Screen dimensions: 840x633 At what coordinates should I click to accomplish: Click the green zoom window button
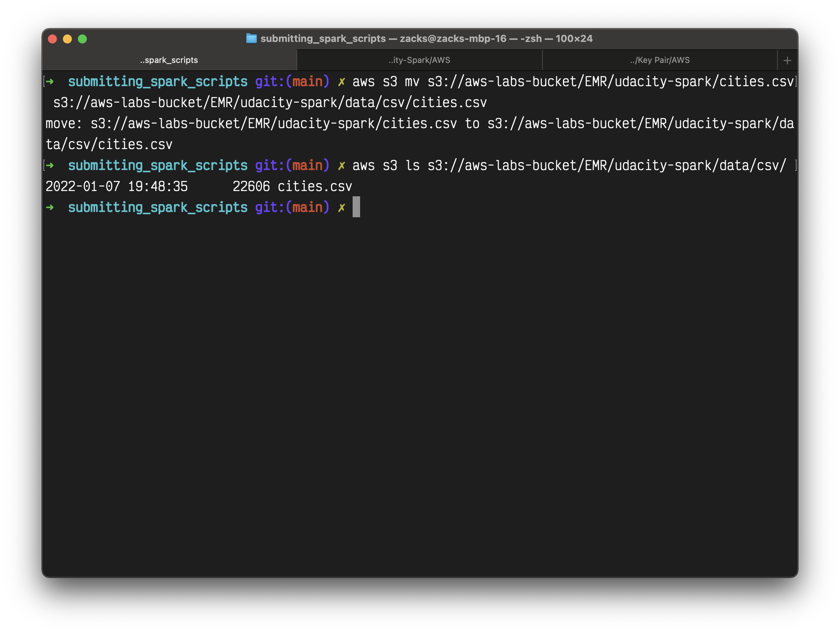82,39
